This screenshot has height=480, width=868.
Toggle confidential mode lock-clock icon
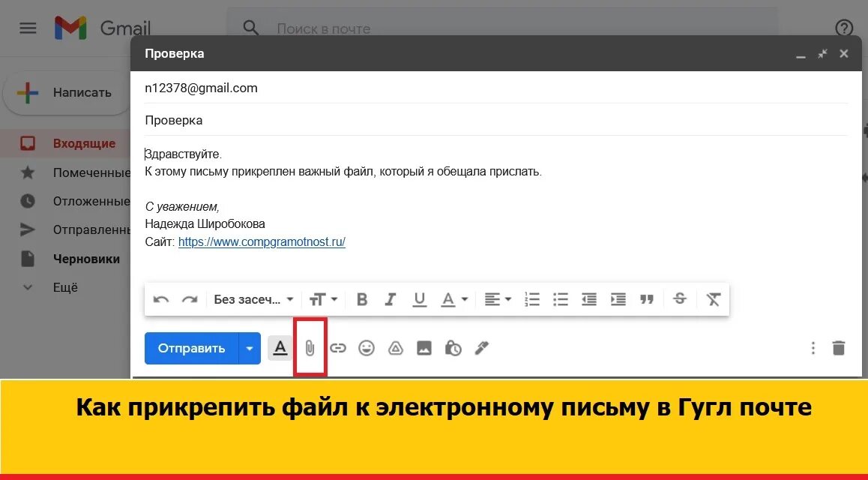pyautogui.click(x=453, y=348)
